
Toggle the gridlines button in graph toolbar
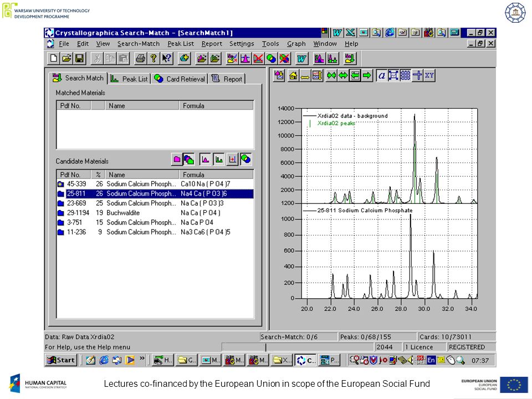coord(406,75)
